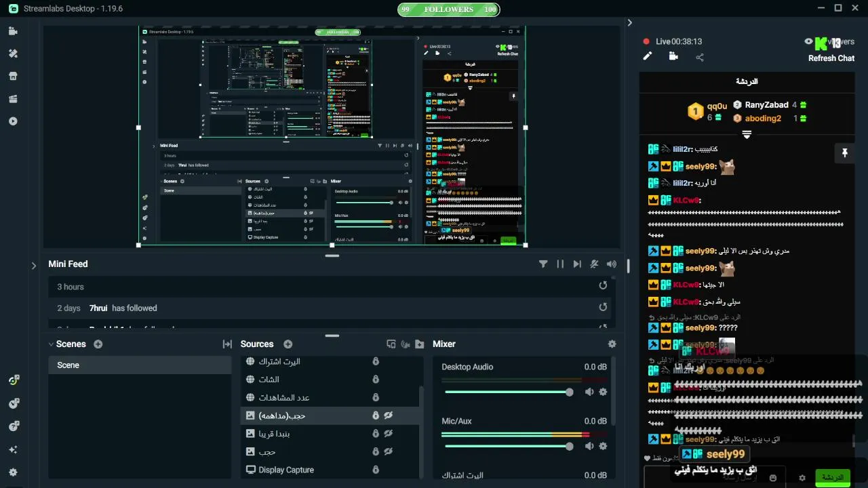Open the Dashboard external-link icon in sidebar
Image resolution: width=868 pixels, height=488 pixels.
tap(13, 380)
